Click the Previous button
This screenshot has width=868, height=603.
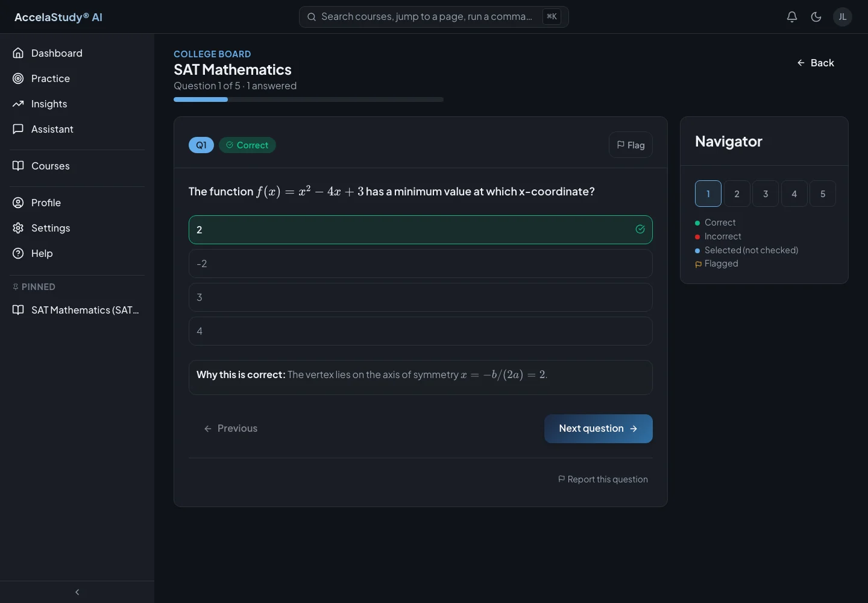[231, 428]
